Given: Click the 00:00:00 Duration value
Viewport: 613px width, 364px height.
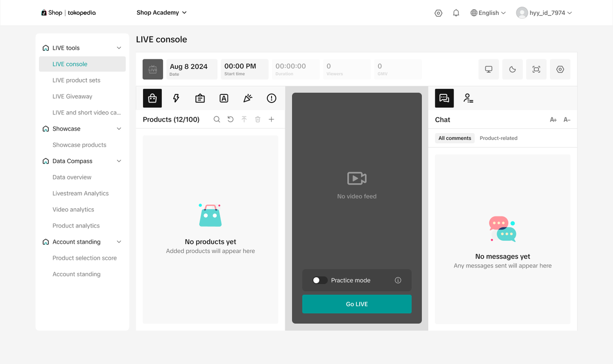Looking at the screenshot, I should pyautogui.click(x=291, y=66).
